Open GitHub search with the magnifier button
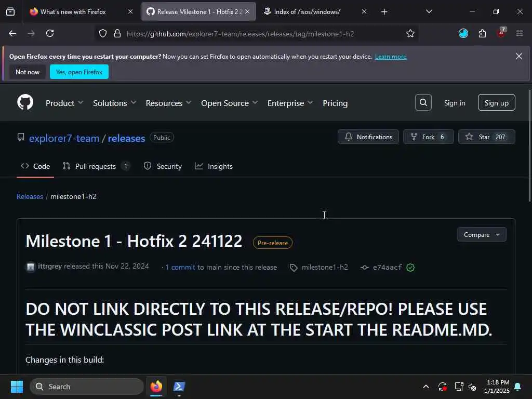 click(x=423, y=102)
